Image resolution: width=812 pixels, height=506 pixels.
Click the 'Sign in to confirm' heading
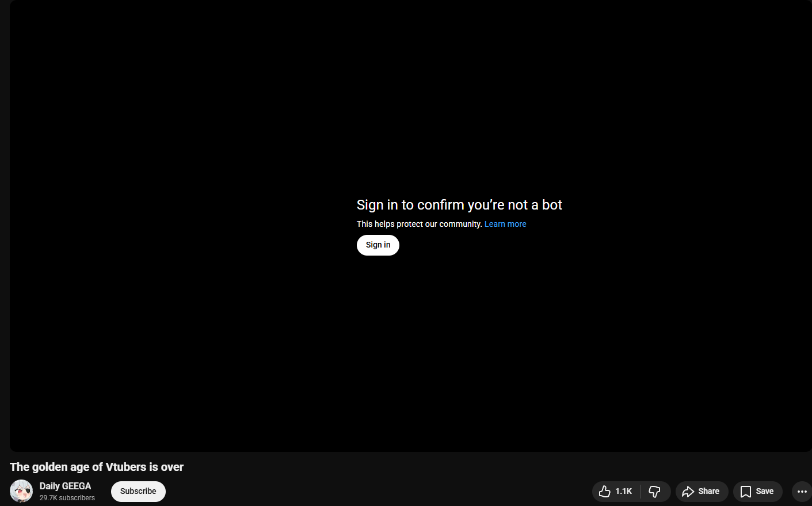(x=459, y=205)
